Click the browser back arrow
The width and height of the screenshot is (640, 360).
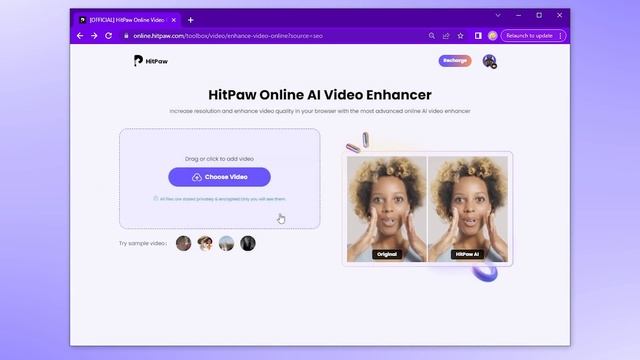coord(80,36)
